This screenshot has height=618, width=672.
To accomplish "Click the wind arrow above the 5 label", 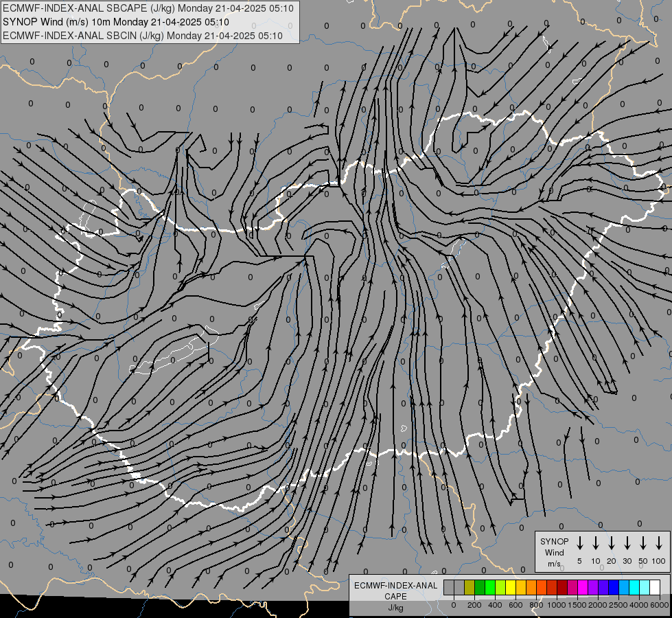I will (579, 543).
